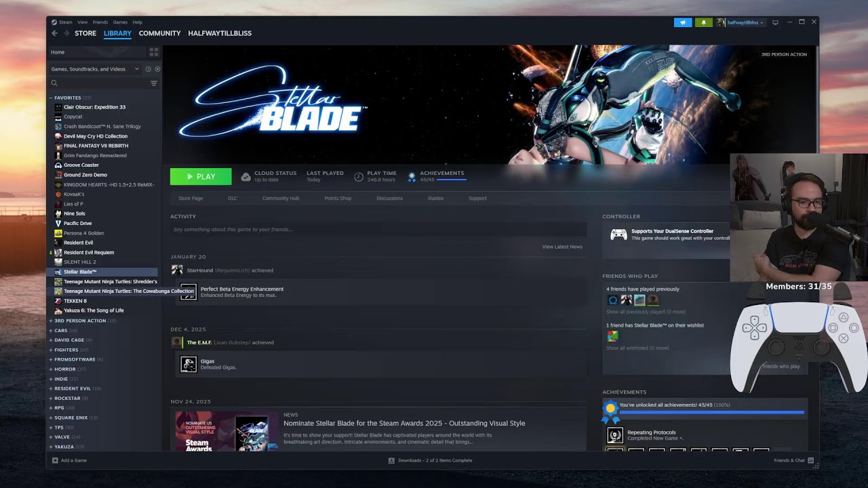Open the green notifications bell
The height and width of the screenshot is (488, 868).
pyautogui.click(x=703, y=22)
